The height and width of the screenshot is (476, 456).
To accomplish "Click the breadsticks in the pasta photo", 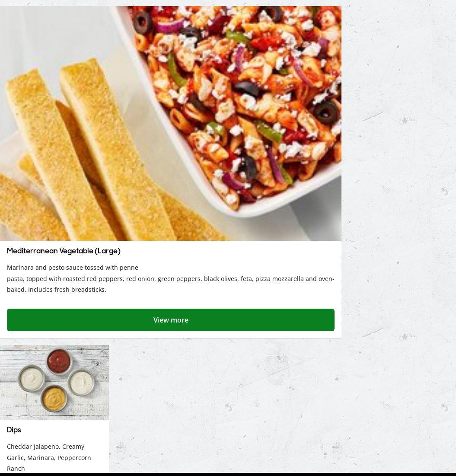I will click(x=91, y=152).
